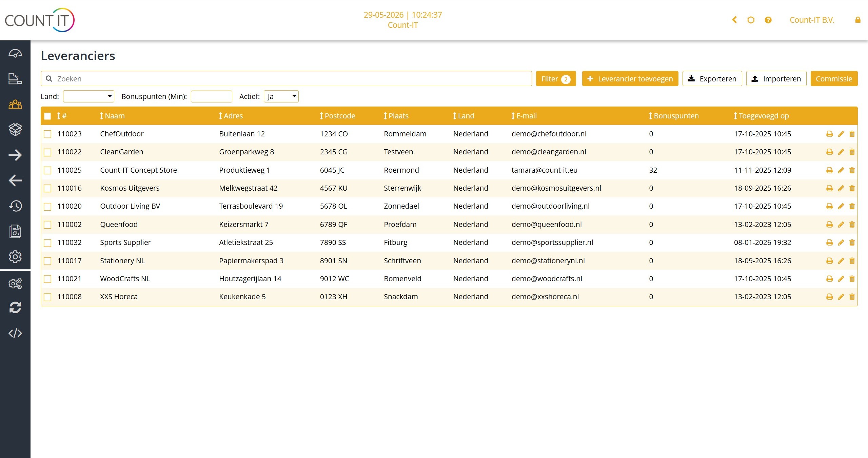868x458 pixels.
Task: Expand the Actief dropdown showing Ja
Action: coord(281,96)
